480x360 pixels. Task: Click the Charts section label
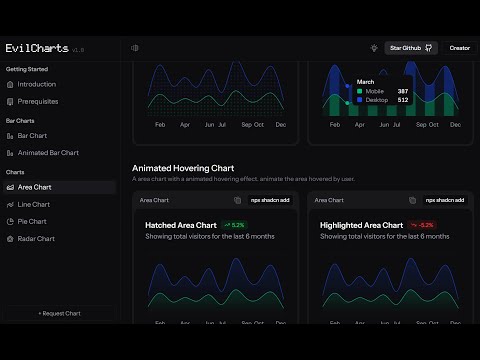[x=15, y=172]
